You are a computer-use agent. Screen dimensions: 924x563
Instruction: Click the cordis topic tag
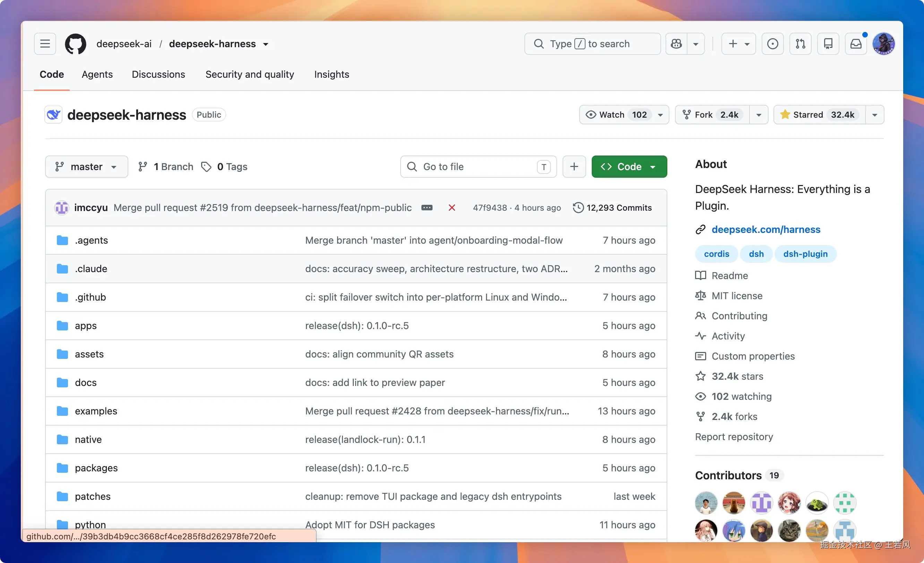pos(716,254)
